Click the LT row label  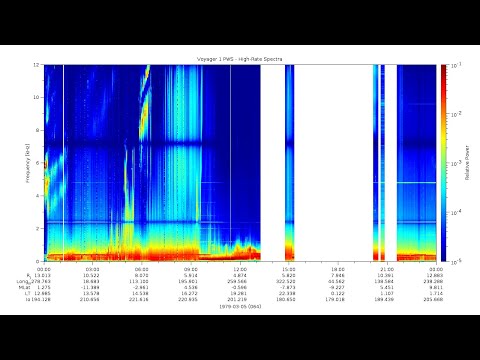[x=28, y=293]
